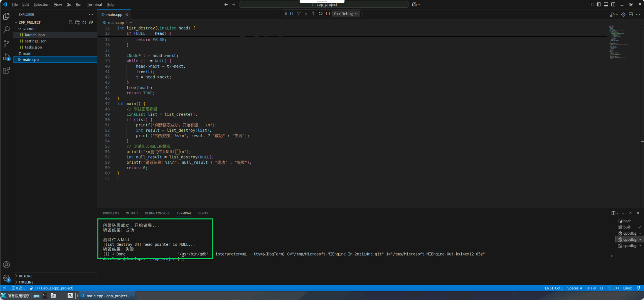Create a new file in Explorer
644x300 pixels.
[71, 22]
